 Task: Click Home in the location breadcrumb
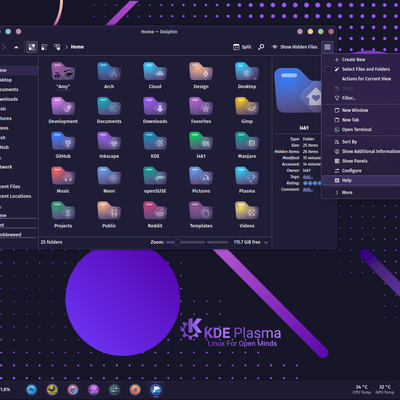(x=77, y=47)
